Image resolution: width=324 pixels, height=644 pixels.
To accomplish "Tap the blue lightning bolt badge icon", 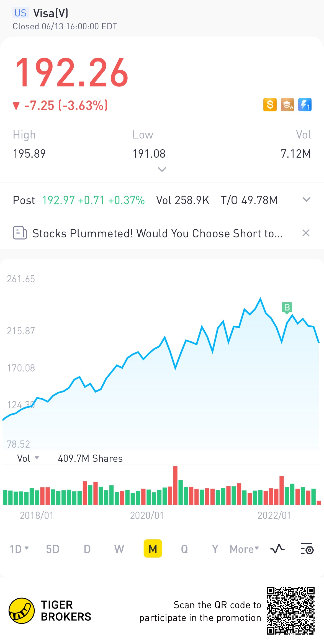I will coord(305,105).
